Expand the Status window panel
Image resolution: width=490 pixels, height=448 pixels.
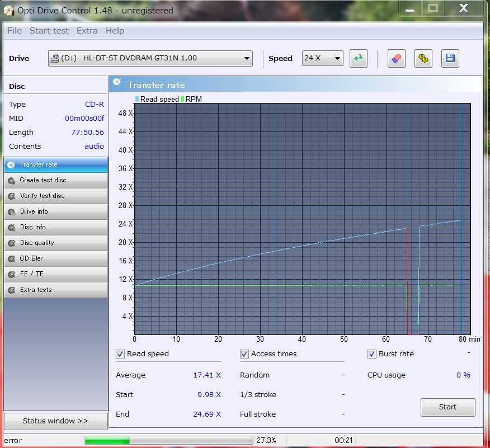[55, 421]
